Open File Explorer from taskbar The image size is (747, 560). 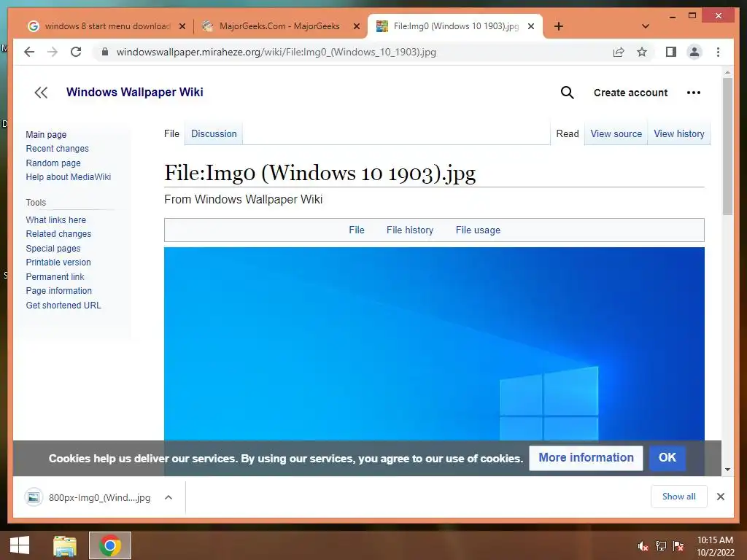tap(65, 545)
